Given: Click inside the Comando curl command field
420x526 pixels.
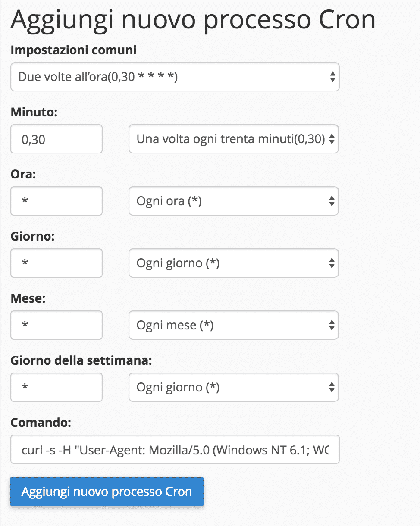Looking at the screenshot, I should 175,449.
